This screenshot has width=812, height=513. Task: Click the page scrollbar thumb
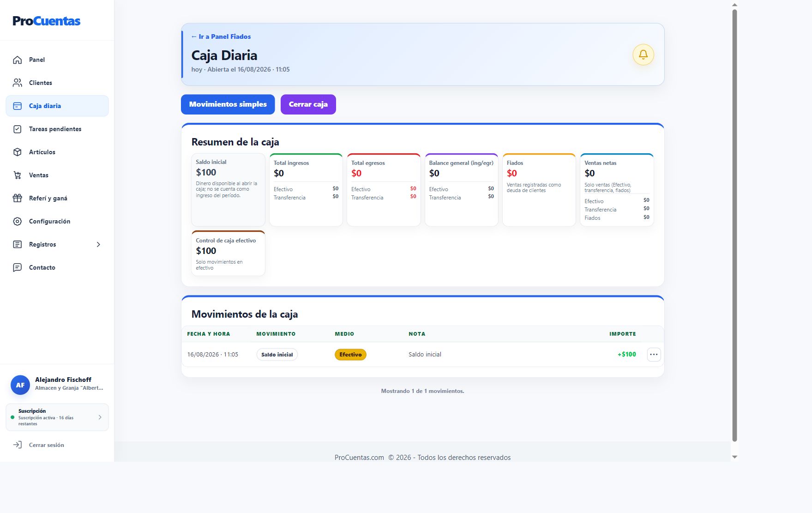click(734, 225)
